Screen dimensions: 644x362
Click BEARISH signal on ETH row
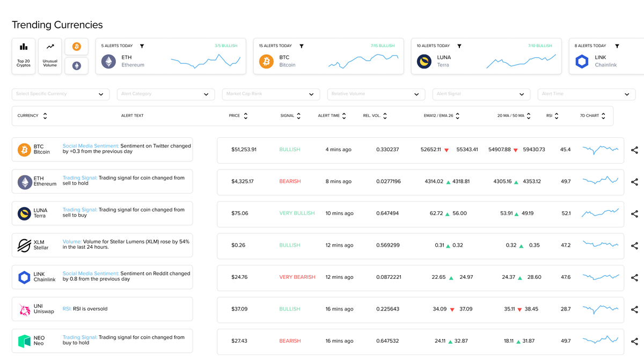click(x=290, y=182)
